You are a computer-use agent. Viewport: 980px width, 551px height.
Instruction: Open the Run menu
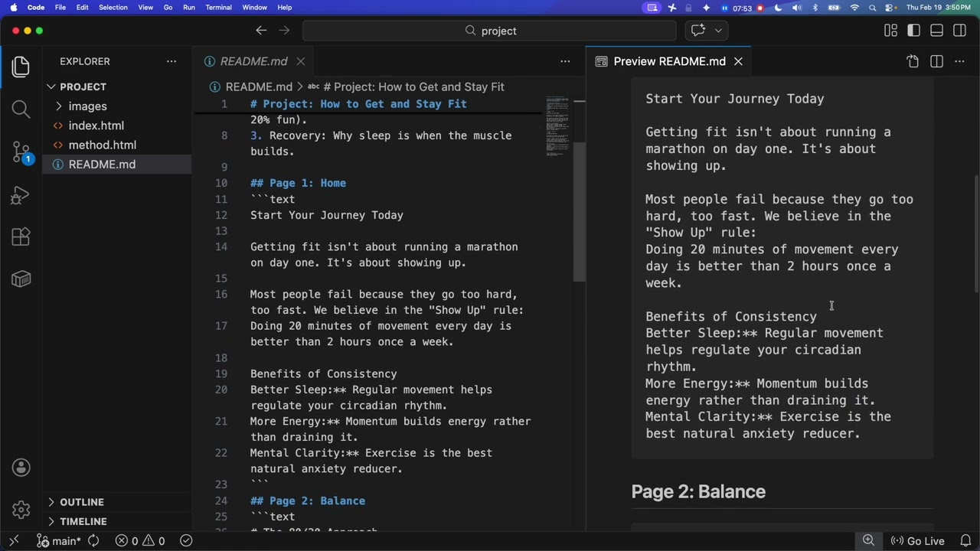188,8
